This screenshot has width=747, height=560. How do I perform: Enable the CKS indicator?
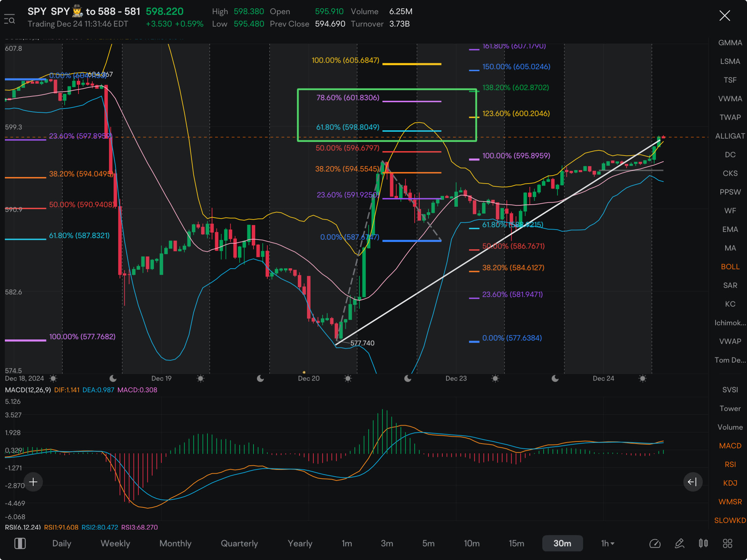point(730,173)
